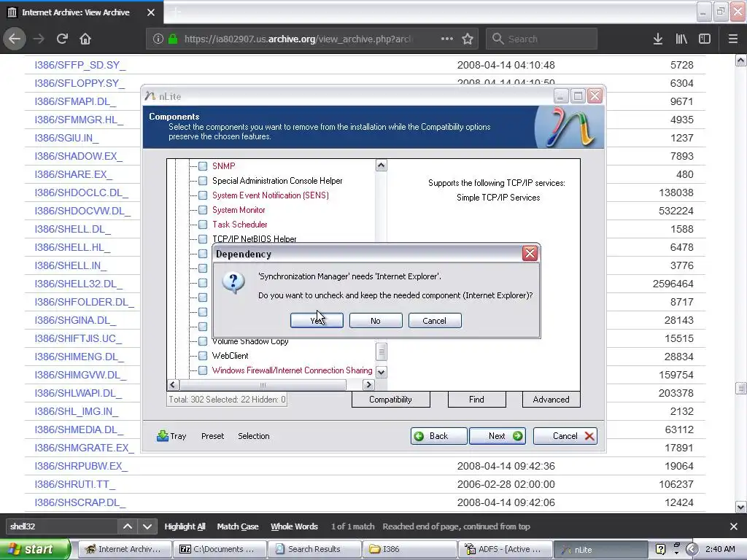Toggle the Firefox sidebar icon

click(x=705, y=39)
